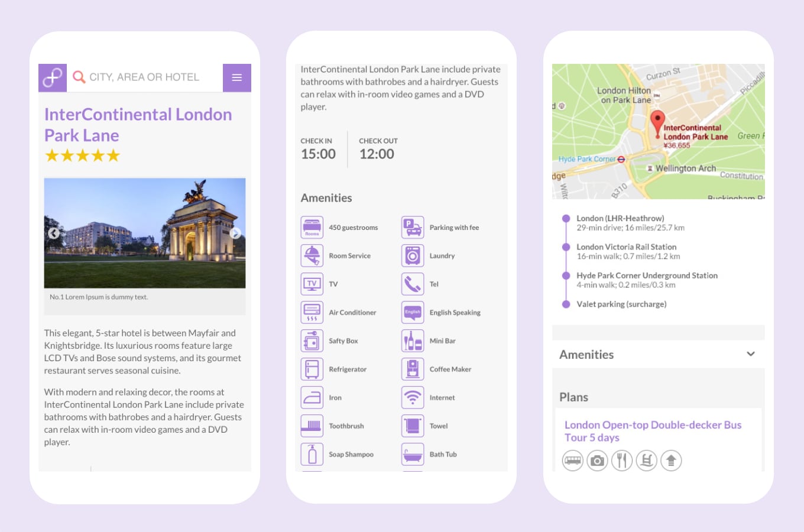Click the five-star rating
Image resolution: width=804 pixels, height=532 pixels.
pos(83,155)
